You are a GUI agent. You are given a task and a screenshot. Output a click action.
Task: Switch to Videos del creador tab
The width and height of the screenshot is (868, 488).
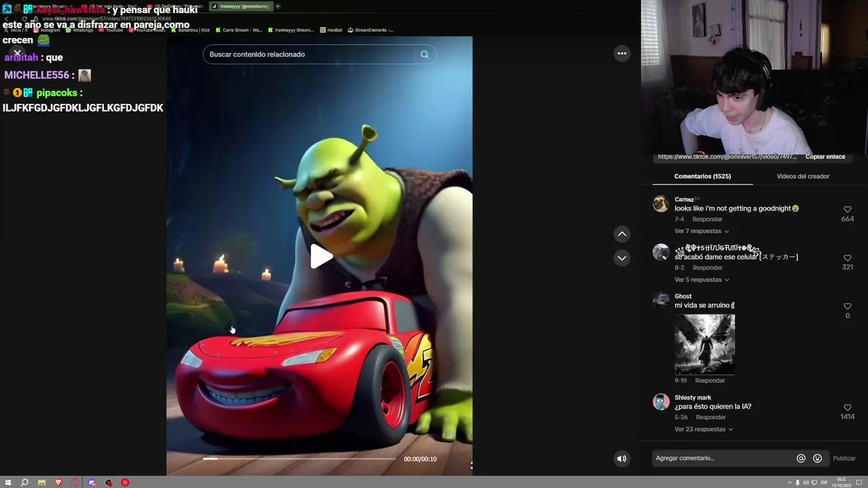803,176
